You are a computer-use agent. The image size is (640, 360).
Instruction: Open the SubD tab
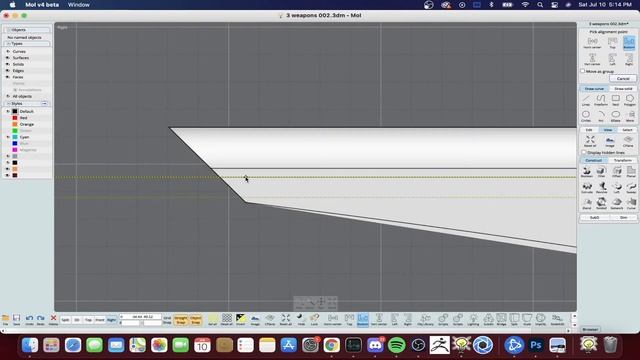594,218
